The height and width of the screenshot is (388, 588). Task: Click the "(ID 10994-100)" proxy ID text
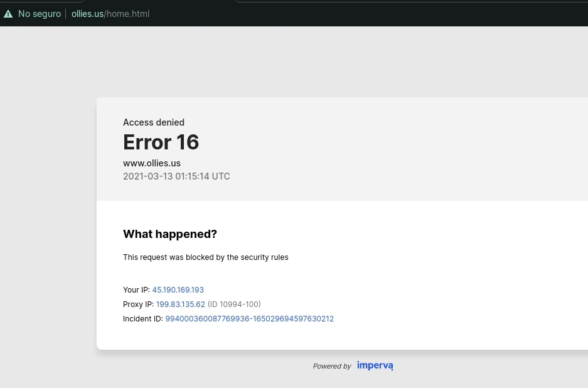tap(234, 304)
